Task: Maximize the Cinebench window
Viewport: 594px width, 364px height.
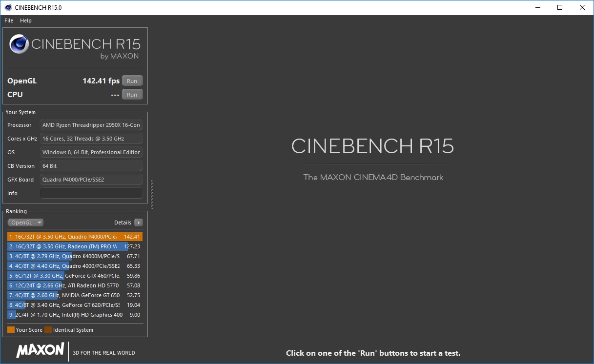Action: click(560, 7)
